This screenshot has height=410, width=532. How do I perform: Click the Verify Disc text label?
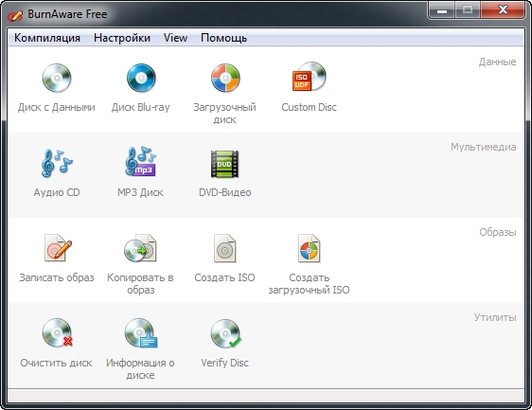pyautogui.click(x=225, y=363)
